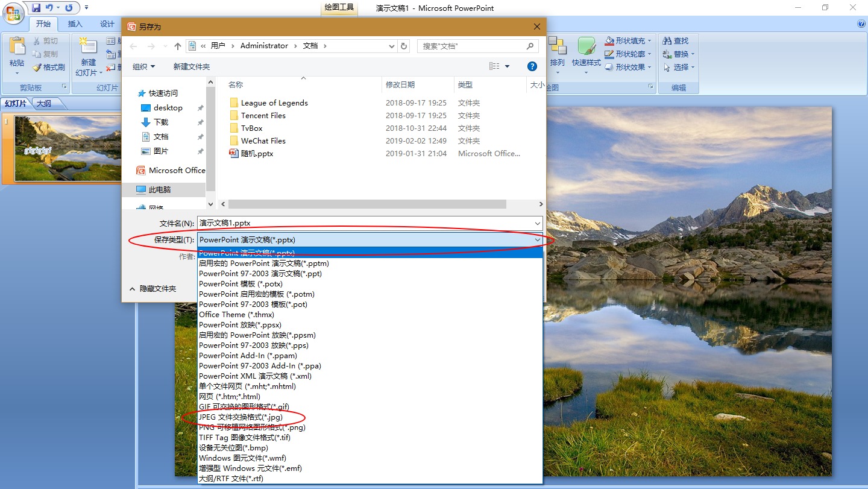Image resolution: width=868 pixels, height=489 pixels.
Task: Click the Undo icon in quick access toolbar
Action: 49,8
